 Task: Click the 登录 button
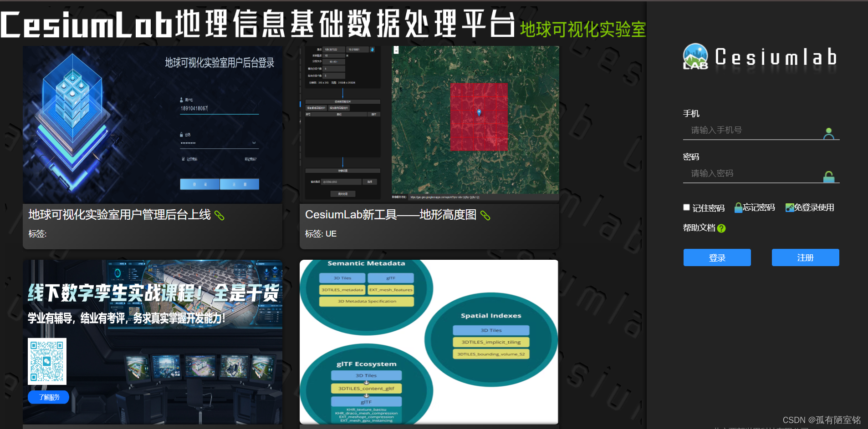click(717, 257)
